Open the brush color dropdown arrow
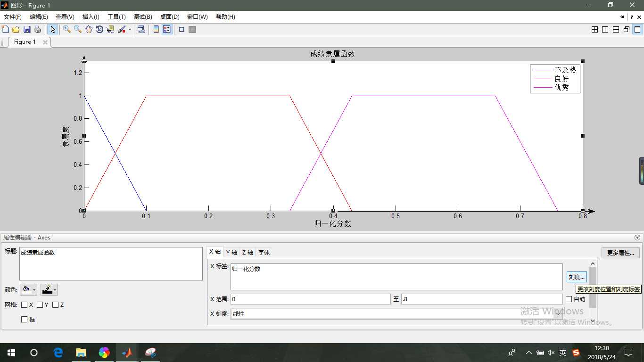Viewport: 644px width, 362px height. pos(130,29)
